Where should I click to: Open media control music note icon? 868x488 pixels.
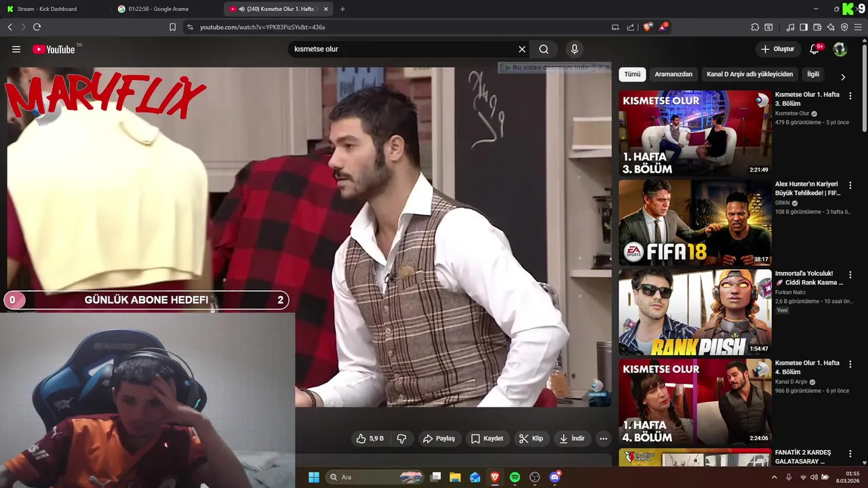[790, 27]
